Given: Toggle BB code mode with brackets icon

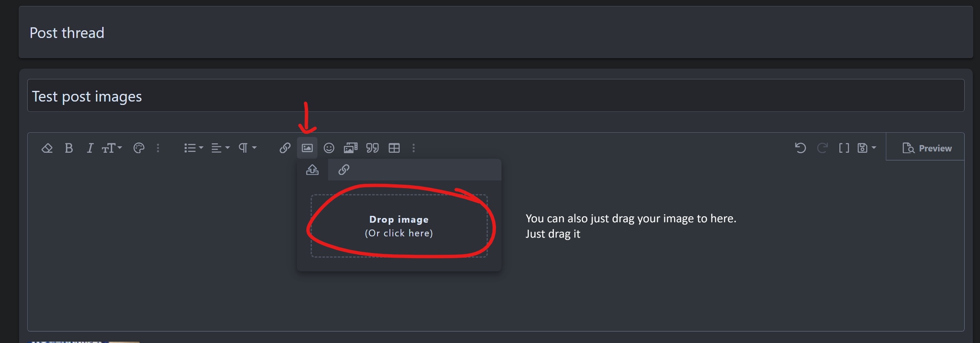Looking at the screenshot, I should [x=844, y=148].
